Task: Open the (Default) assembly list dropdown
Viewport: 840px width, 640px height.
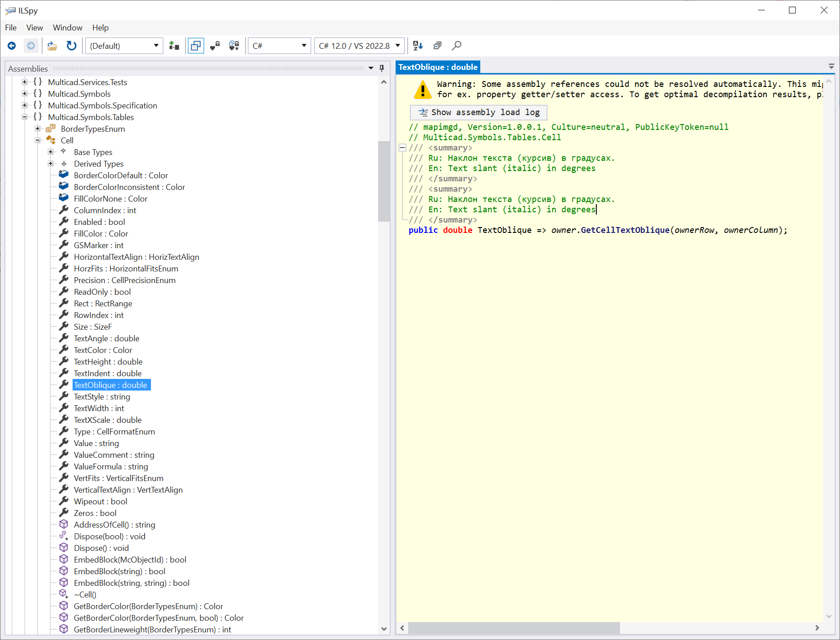Action: pyautogui.click(x=124, y=46)
